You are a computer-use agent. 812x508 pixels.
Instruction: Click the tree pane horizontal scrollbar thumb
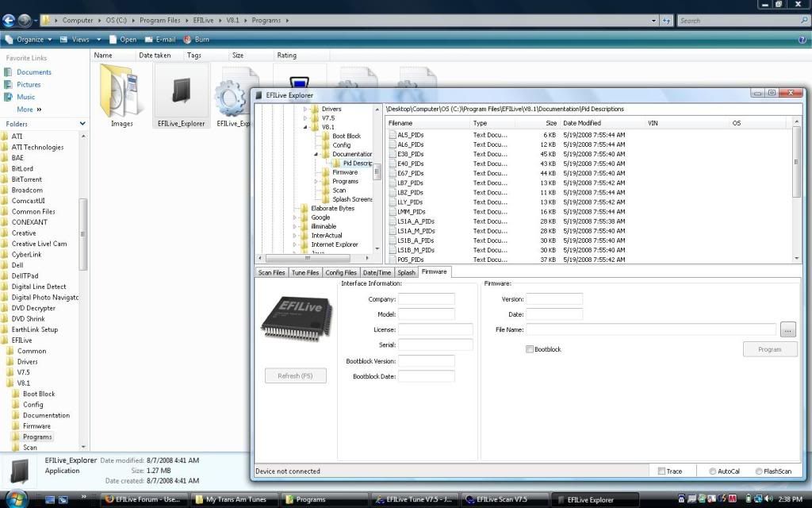(x=308, y=258)
